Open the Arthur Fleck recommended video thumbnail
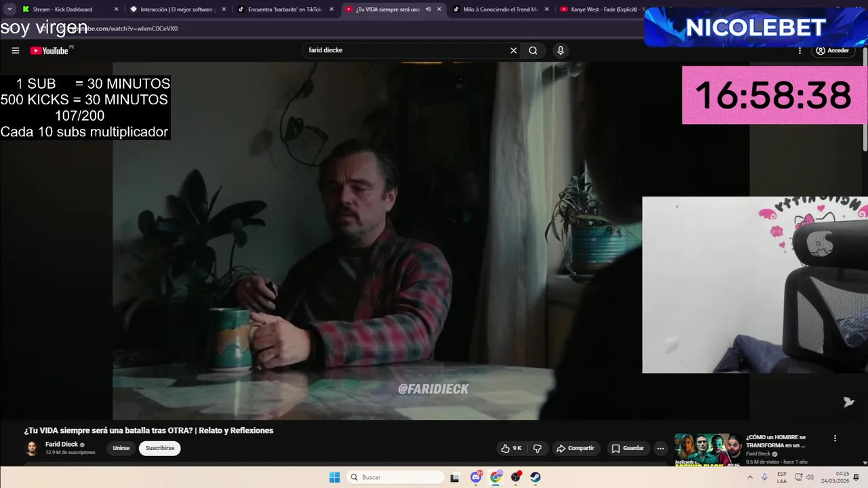Image resolution: width=868 pixels, height=488 pixels. (x=708, y=449)
